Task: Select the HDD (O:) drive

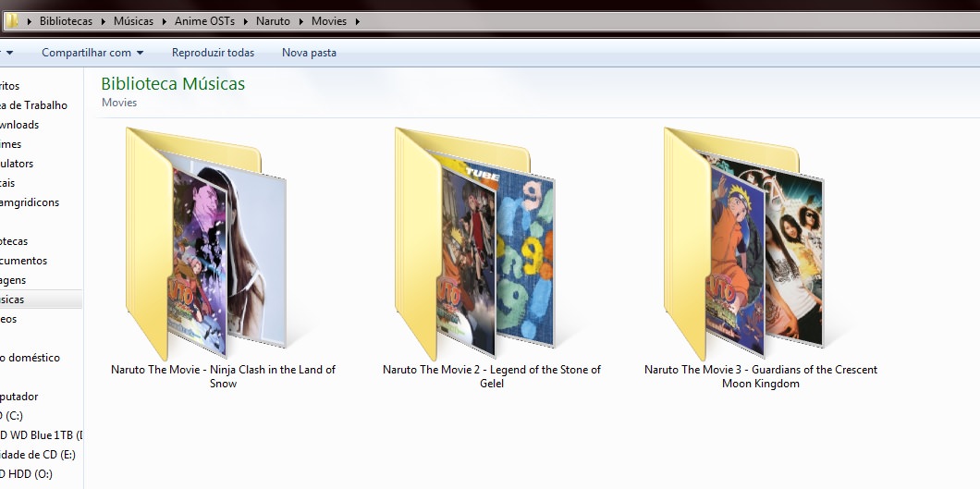Action: 26,473
